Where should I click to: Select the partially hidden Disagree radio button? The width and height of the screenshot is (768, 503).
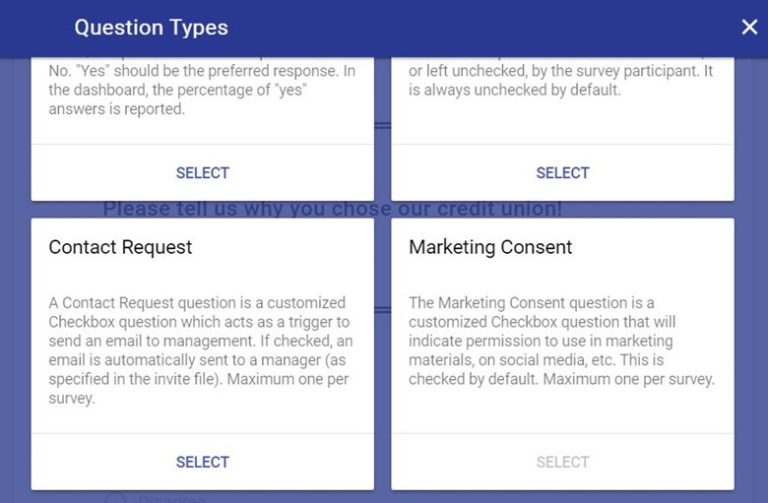click(116, 497)
